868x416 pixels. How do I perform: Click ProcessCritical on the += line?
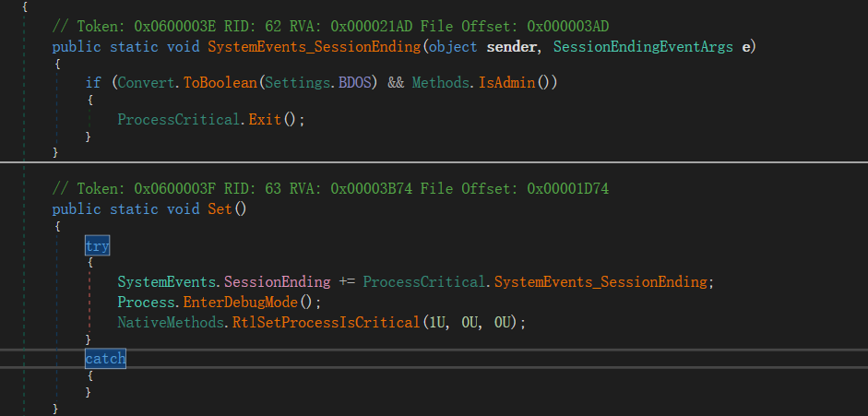pyautogui.click(x=424, y=282)
